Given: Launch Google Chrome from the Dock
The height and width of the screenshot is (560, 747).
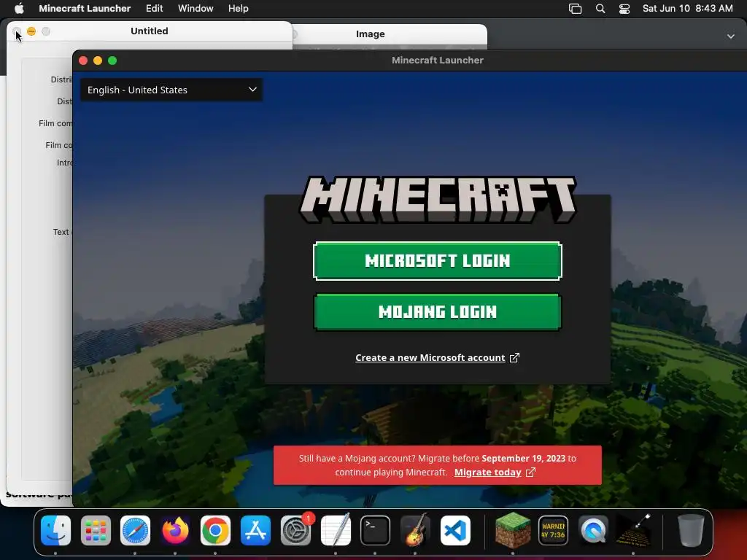Looking at the screenshot, I should click(x=215, y=530).
